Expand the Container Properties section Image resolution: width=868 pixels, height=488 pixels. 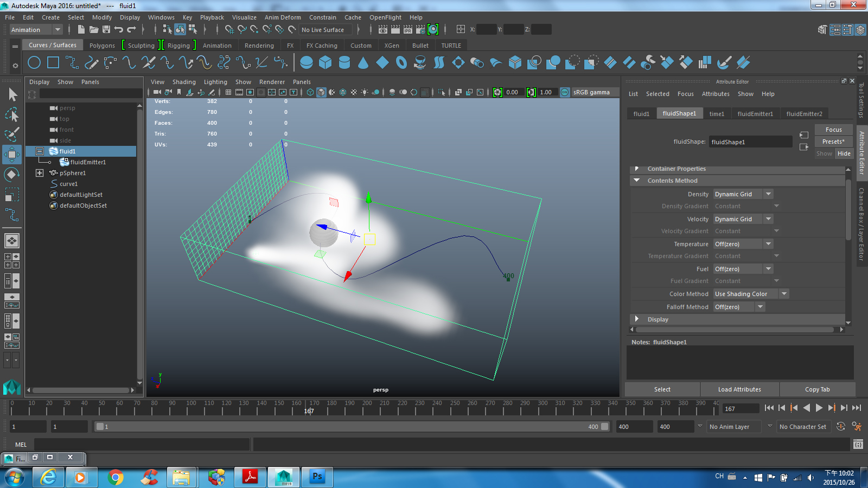pos(676,169)
